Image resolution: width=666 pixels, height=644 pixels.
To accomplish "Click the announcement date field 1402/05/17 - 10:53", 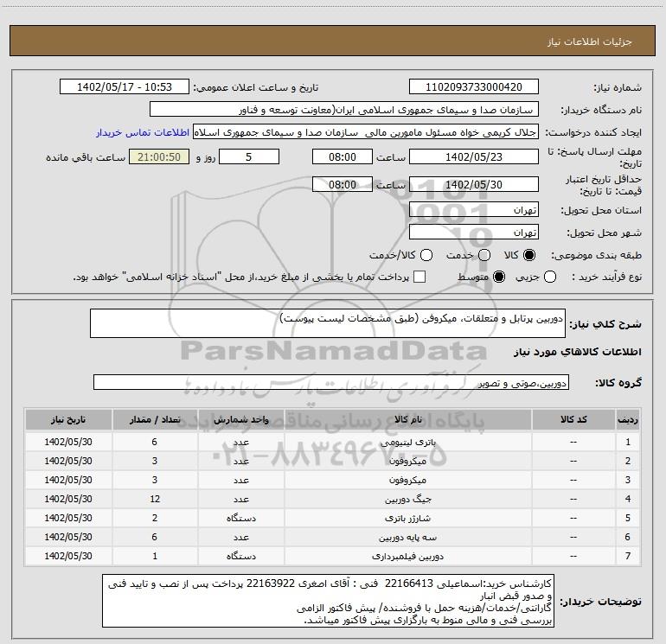I will [x=125, y=87].
